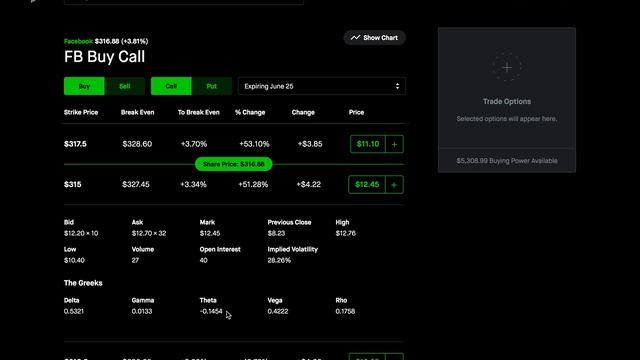The width and height of the screenshot is (640, 360).
Task: Click the Mark value $12.45
Action: pos(210,233)
